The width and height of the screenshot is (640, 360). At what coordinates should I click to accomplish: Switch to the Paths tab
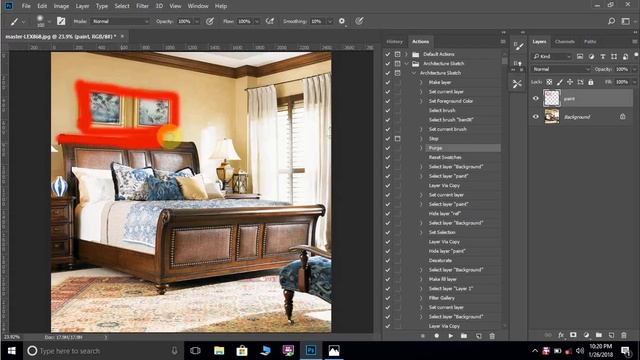point(590,42)
